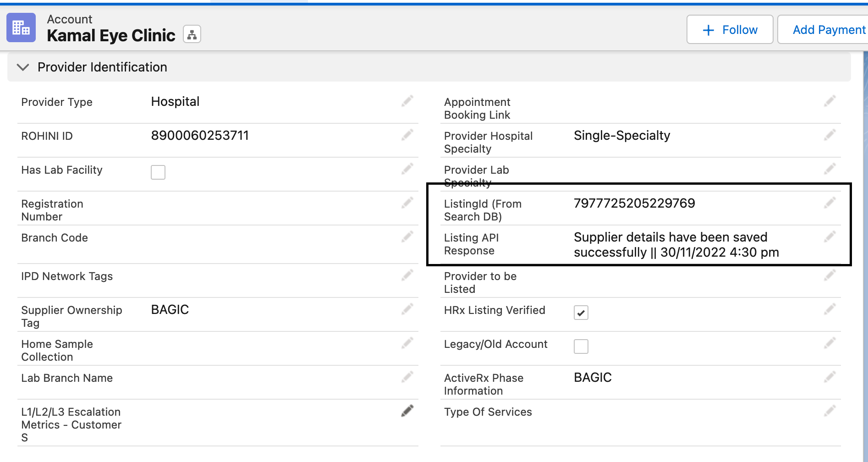Click the ListingId value 7977725205229769
This screenshot has height=462, width=868.
634,203
